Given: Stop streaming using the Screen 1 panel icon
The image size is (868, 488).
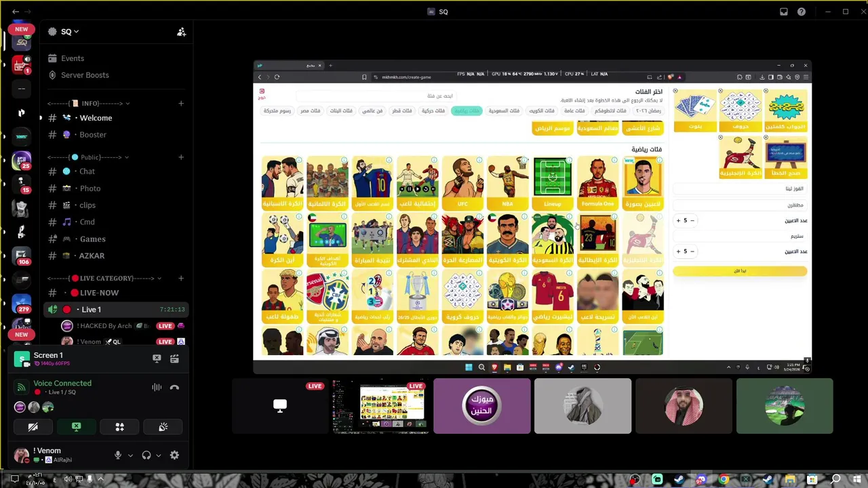Looking at the screenshot, I should pyautogui.click(x=157, y=359).
